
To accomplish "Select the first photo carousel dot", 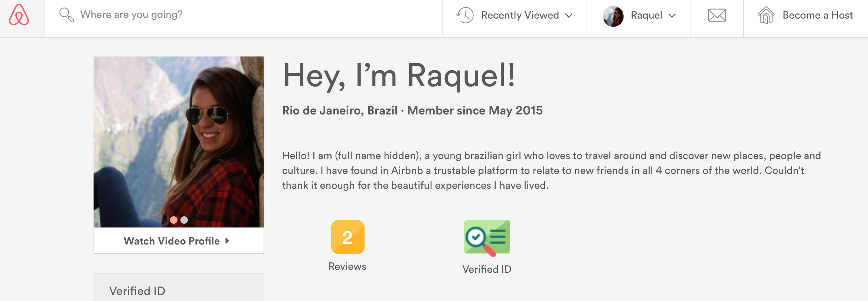I will (174, 220).
